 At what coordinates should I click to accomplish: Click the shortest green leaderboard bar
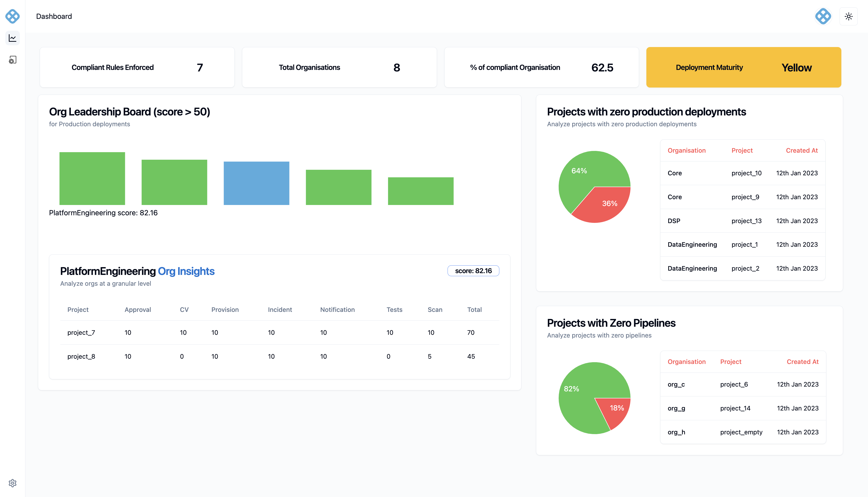[x=420, y=191]
